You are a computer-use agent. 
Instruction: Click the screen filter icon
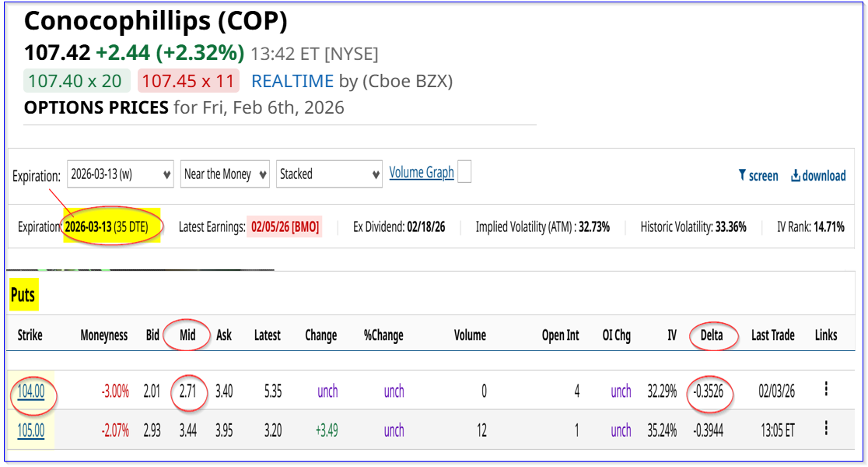coord(742,176)
